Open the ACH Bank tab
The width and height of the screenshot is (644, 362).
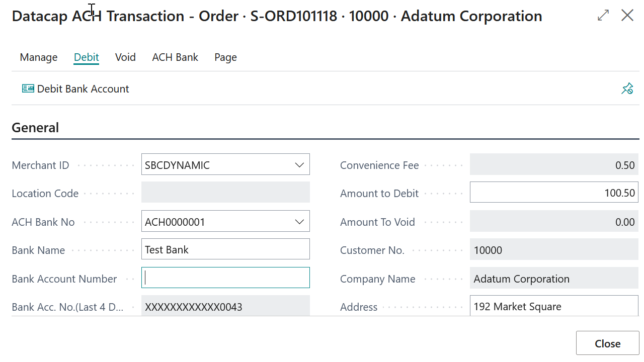coord(175,57)
